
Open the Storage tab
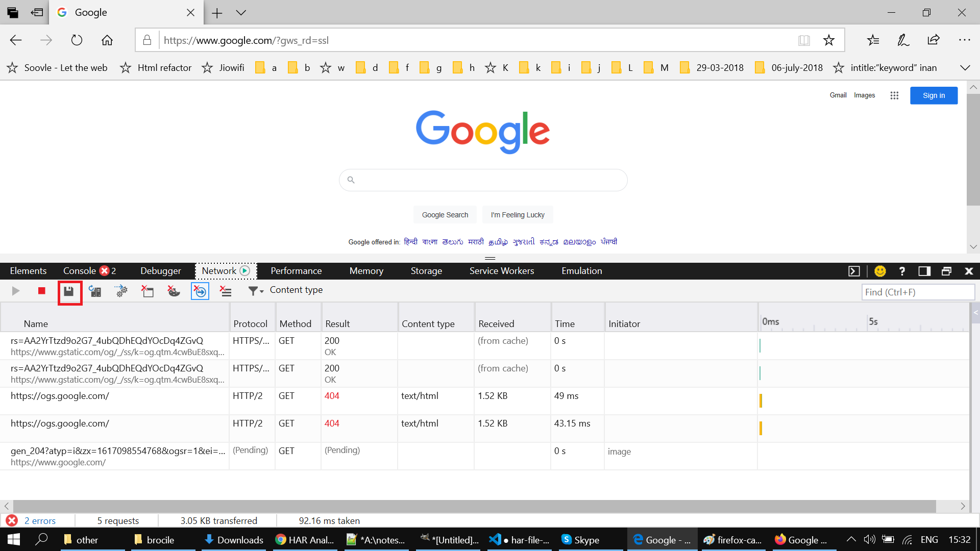tap(426, 271)
